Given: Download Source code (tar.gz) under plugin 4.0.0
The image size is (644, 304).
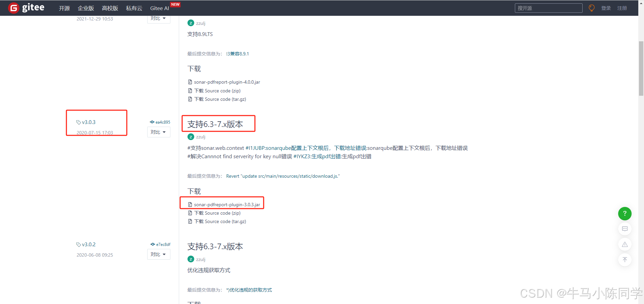Looking at the screenshot, I should 220,99.
